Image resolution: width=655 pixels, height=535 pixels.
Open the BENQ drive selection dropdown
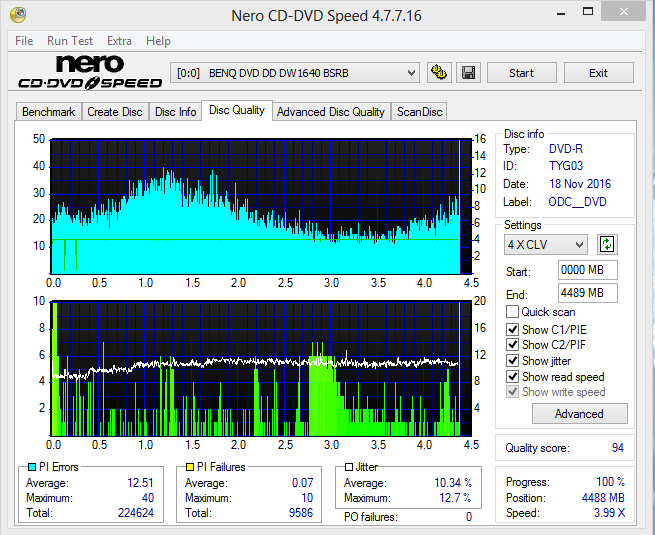coord(294,73)
